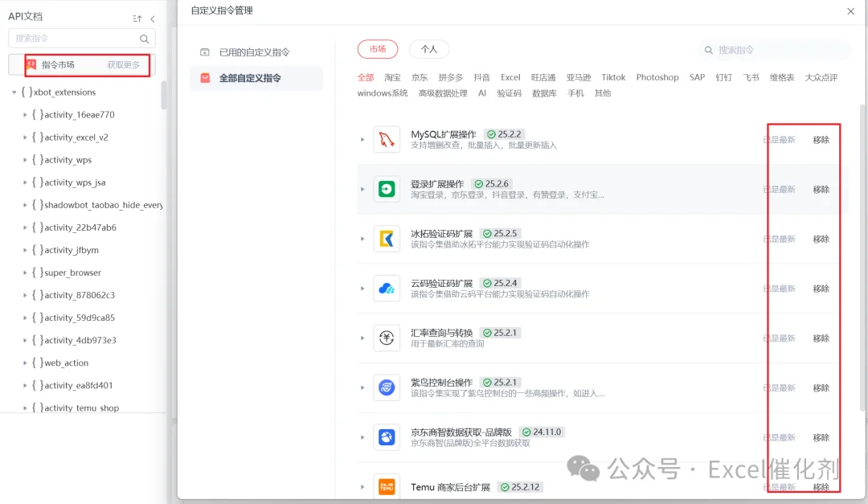The image size is (868, 504).
Task: Click 已是最新 label for 云码验证码扩展
Action: [x=780, y=289]
